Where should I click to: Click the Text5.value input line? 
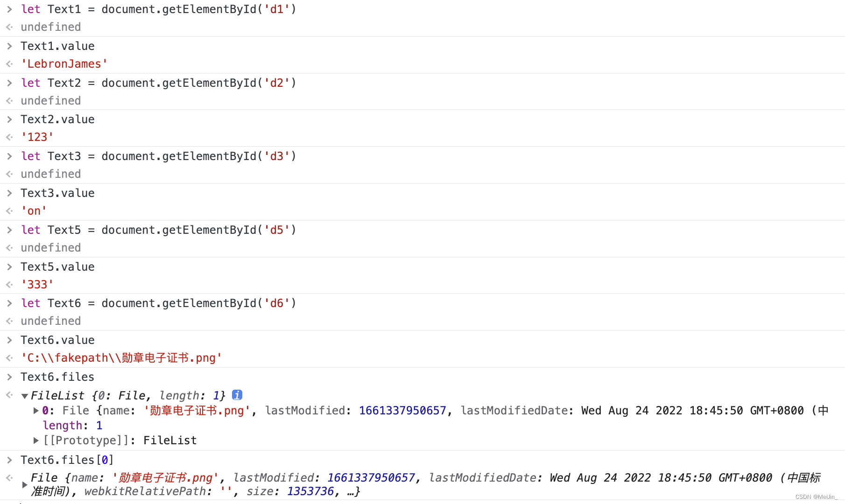pyautogui.click(x=57, y=267)
